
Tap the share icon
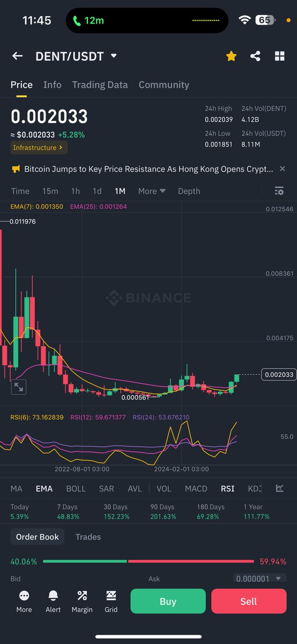point(255,56)
